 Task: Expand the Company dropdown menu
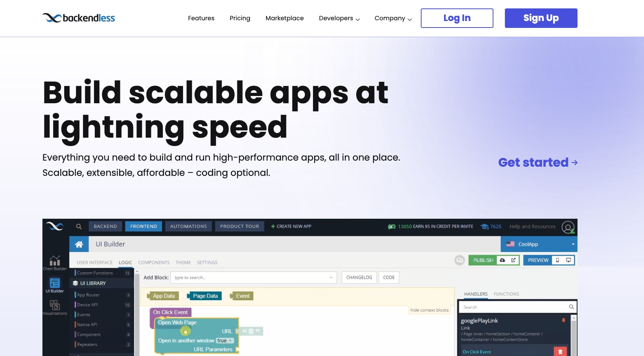coord(393,18)
